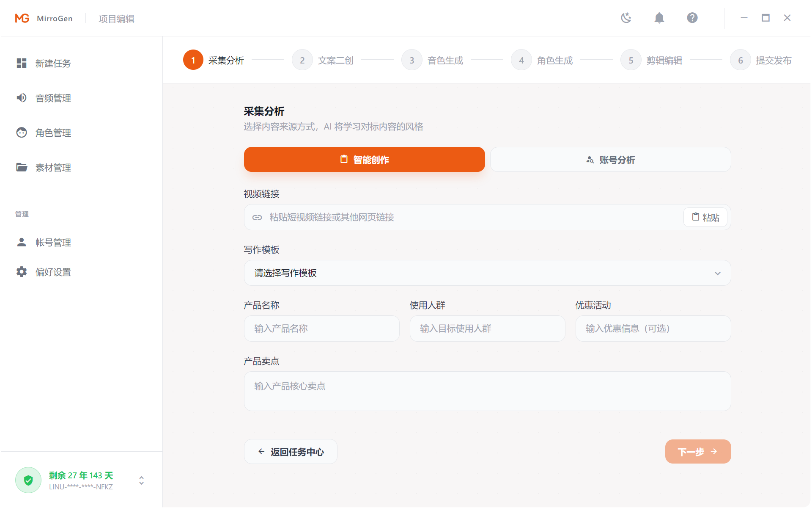The height and width of the screenshot is (508, 812).
Task: Click the 产品卖点 input area
Action: [487, 390]
